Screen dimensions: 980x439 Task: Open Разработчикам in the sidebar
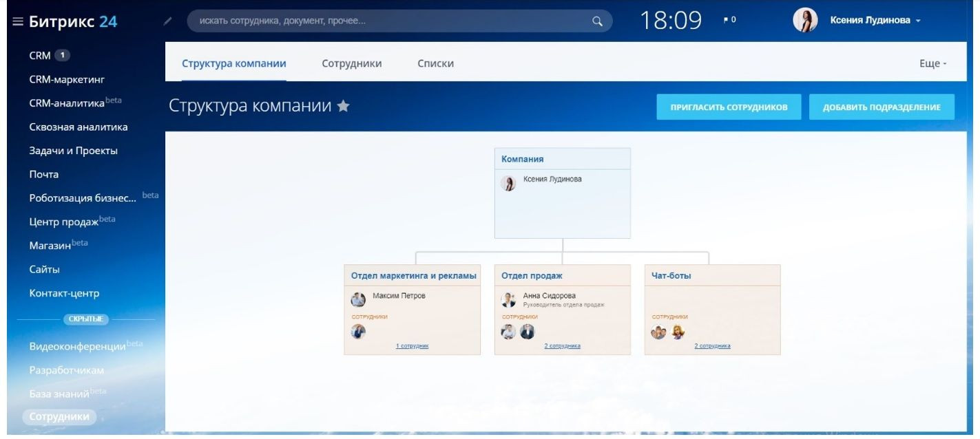tap(67, 370)
